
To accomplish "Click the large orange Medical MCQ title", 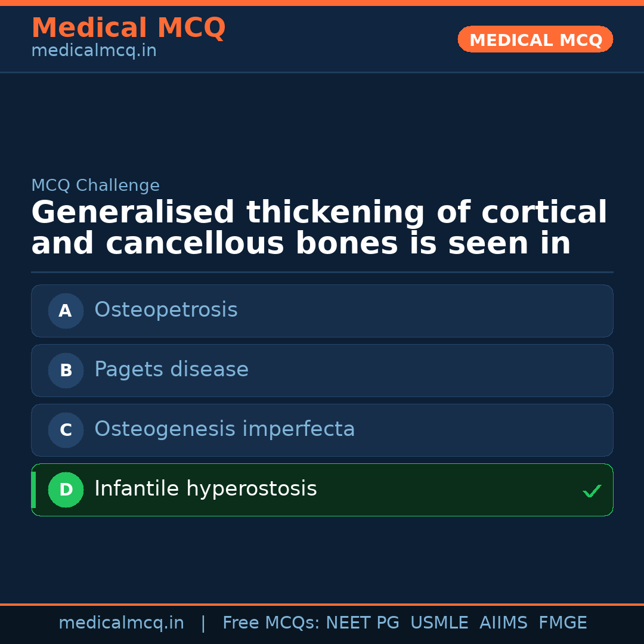I will point(128,28).
